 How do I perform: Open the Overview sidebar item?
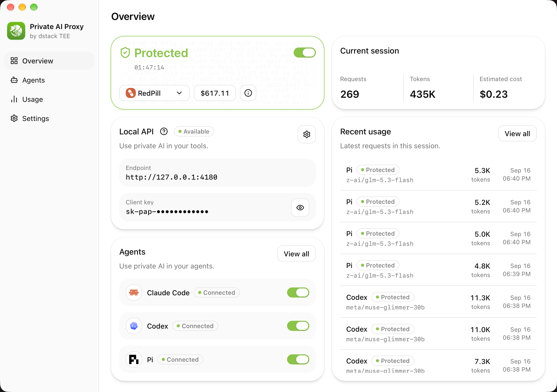coord(49,61)
